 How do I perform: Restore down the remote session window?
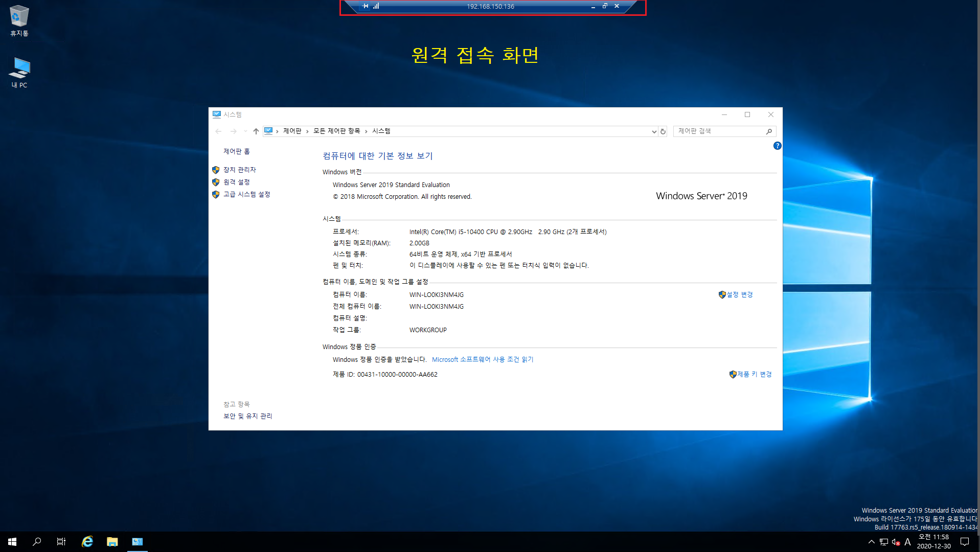[605, 6]
